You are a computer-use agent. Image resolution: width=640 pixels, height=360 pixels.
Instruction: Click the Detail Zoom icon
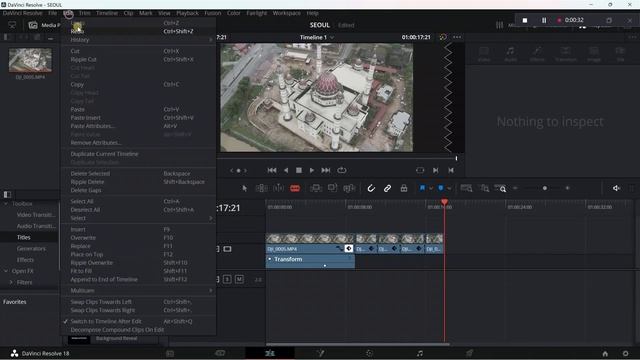(484, 188)
